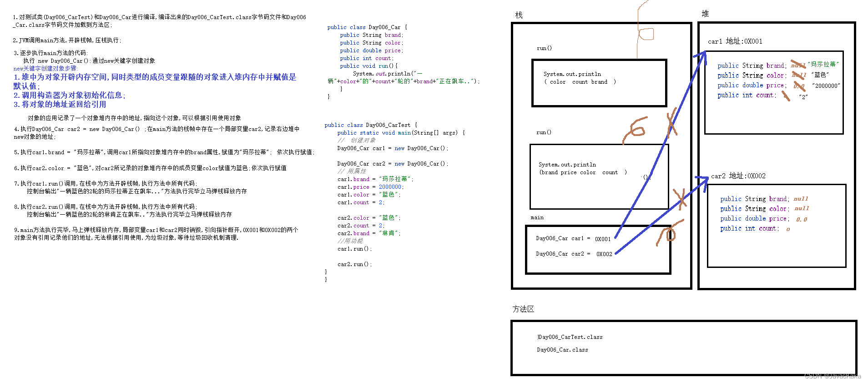Click code line "car1.price = 2000000;"
The width and height of the screenshot is (868, 383).
(371, 187)
